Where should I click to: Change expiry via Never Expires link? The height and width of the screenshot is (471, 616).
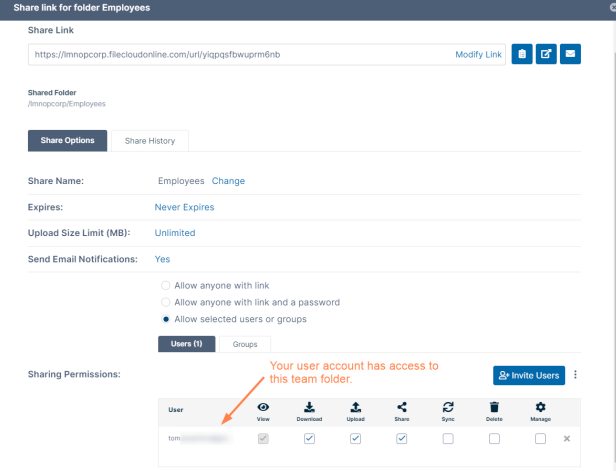pos(184,207)
